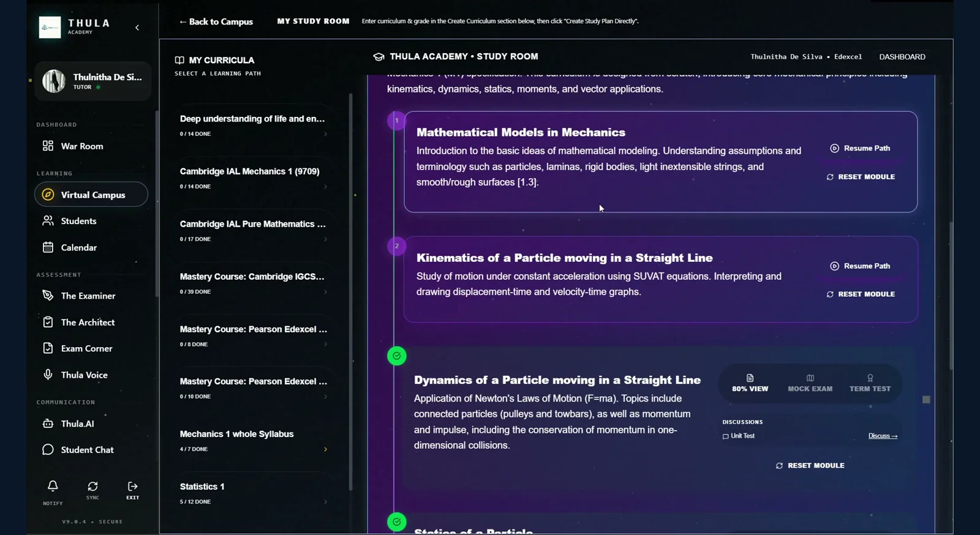The width and height of the screenshot is (980, 535).
Task: Resume Path for Kinematics module
Action: click(861, 266)
